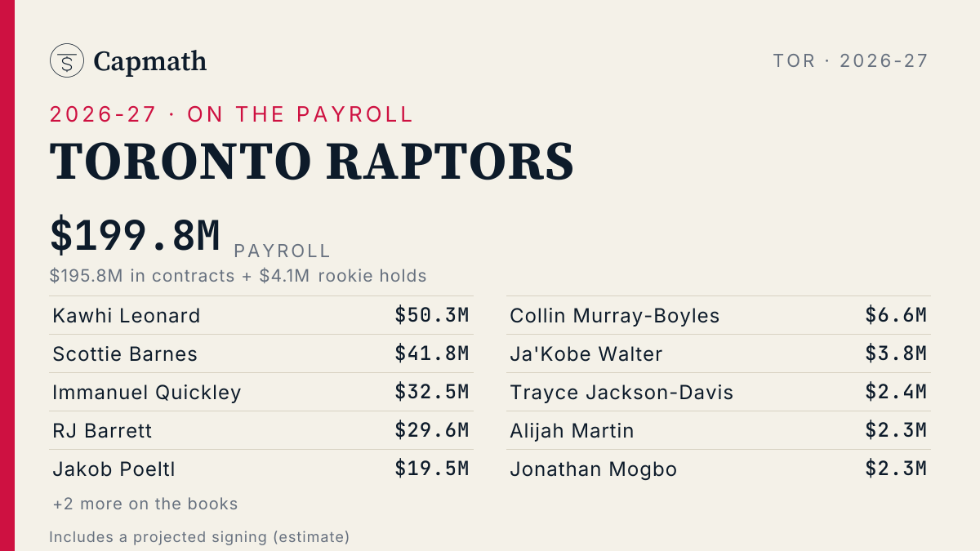Open the Capmath brand name link
The width and height of the screenshot is (980, 551).
coord(150,61)
